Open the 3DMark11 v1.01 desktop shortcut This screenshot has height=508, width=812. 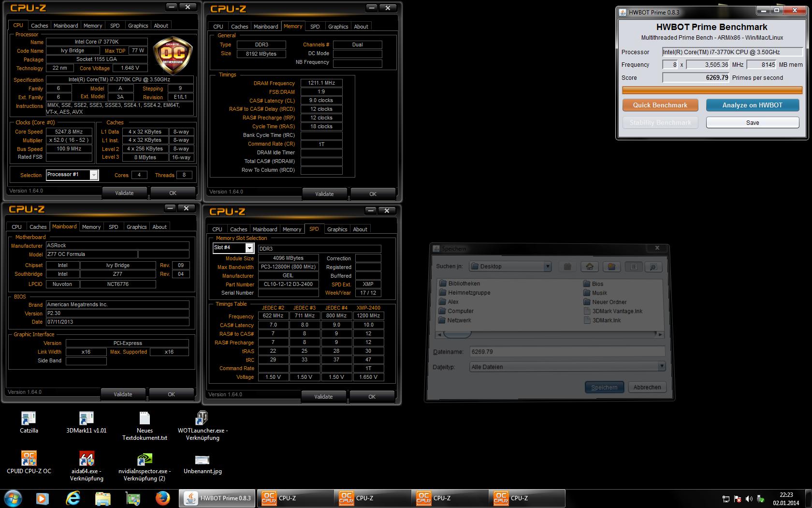pos(87,422)
